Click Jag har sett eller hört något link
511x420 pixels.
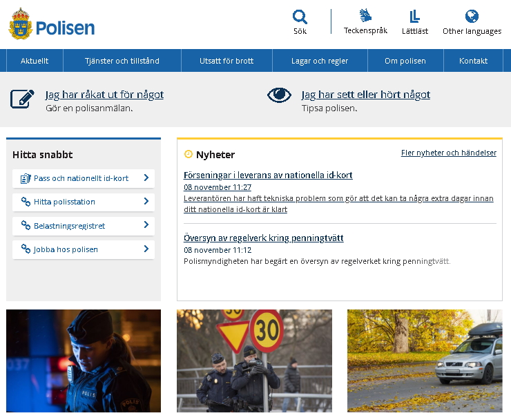366,95
